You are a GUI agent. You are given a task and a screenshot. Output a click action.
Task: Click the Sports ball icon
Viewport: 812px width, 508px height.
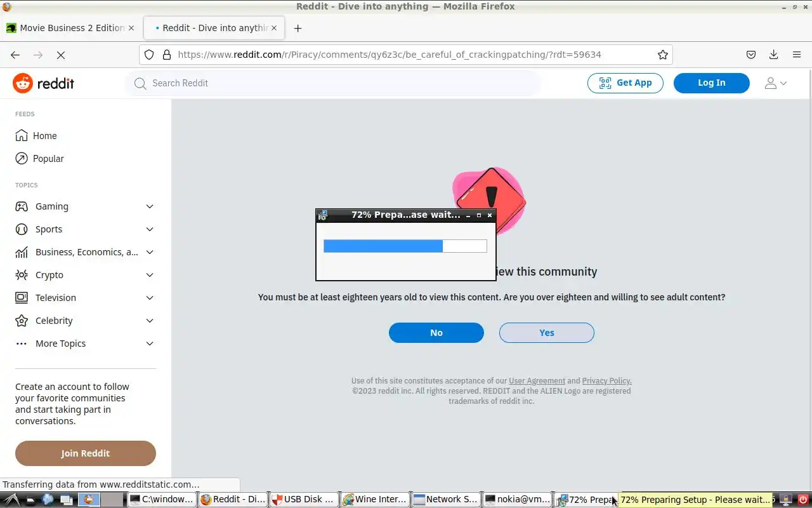click(x=22, y=229)
